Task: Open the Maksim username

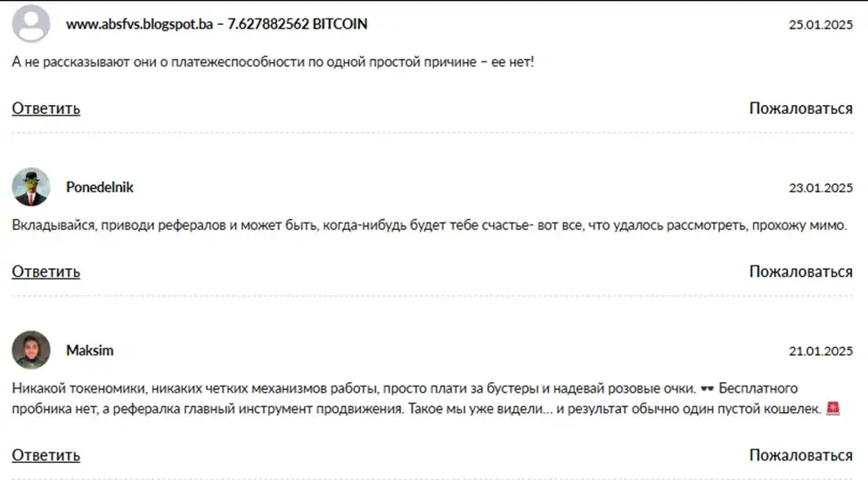Action: pos(90,350)
